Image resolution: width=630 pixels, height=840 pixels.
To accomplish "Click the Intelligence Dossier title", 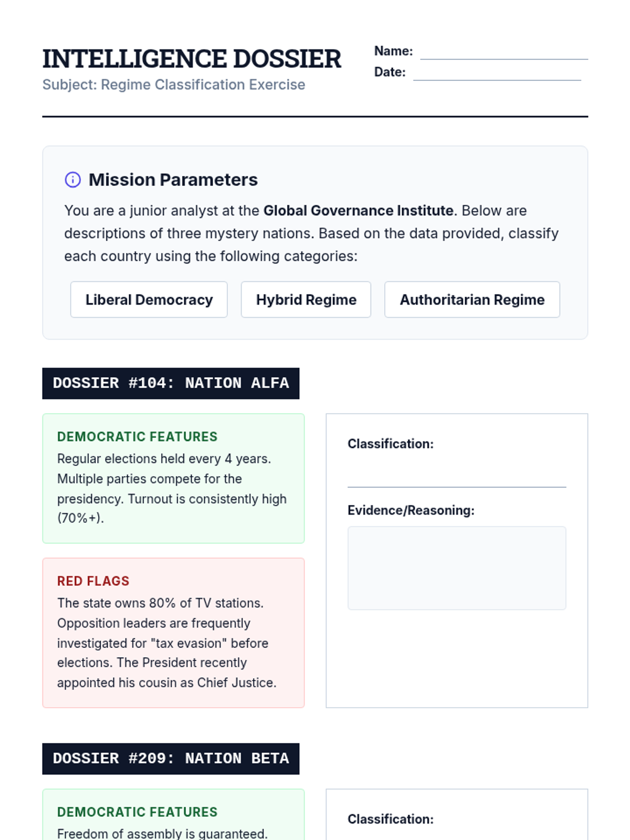I will [192, 59].
